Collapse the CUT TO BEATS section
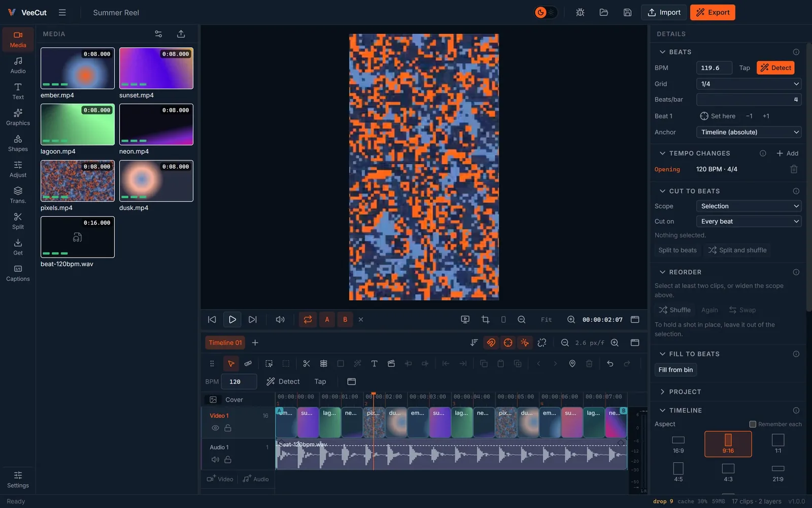This screenshot has width=812, height=508. (x=662, y=192)
